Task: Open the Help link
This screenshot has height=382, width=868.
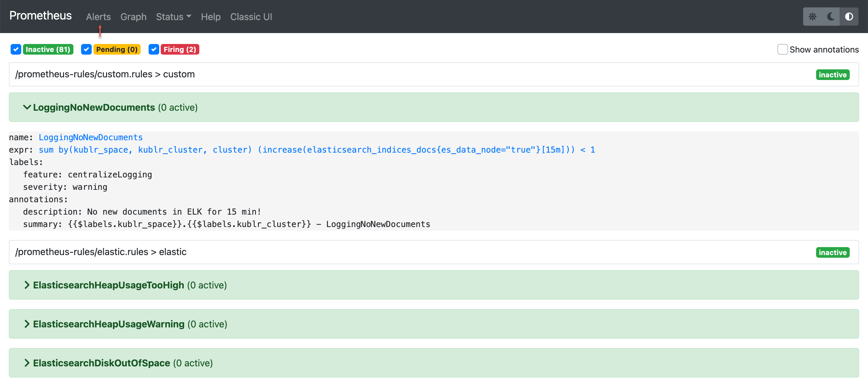Action: [211, 17]
